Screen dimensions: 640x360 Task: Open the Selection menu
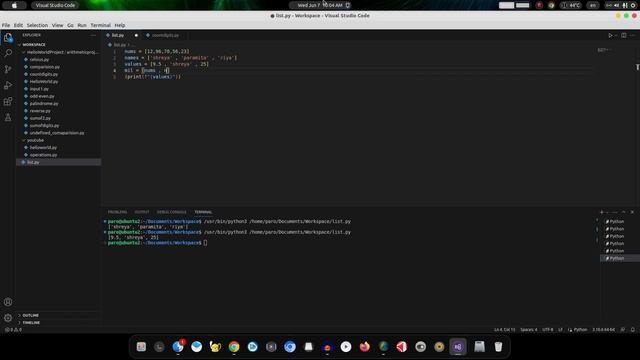click(x=37, y=25)
